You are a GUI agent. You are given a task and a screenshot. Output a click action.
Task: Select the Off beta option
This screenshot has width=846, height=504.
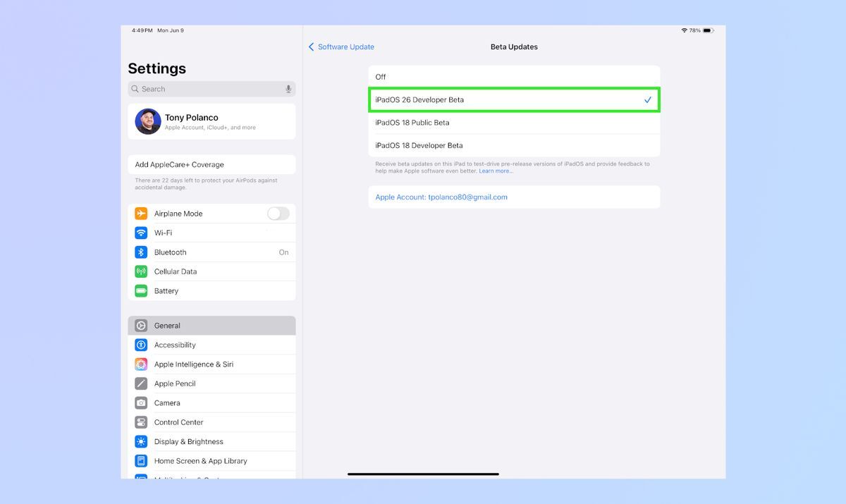click(514, 77)
